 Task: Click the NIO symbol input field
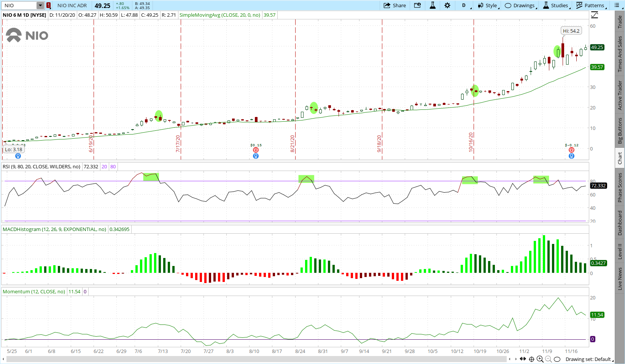pos(19,5)
